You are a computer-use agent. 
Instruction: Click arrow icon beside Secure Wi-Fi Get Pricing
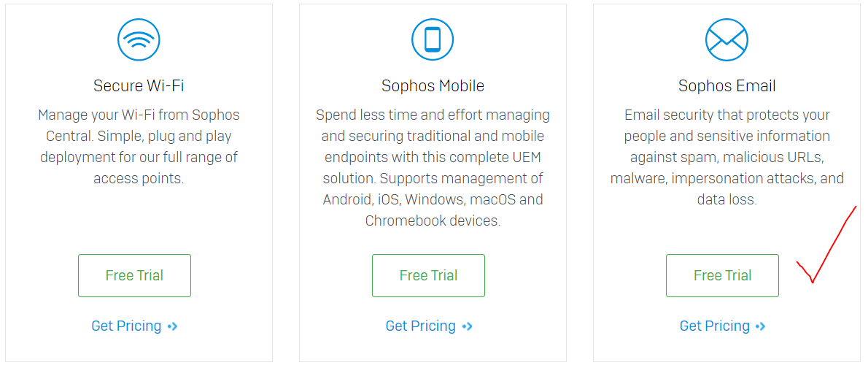click(173, 326)
